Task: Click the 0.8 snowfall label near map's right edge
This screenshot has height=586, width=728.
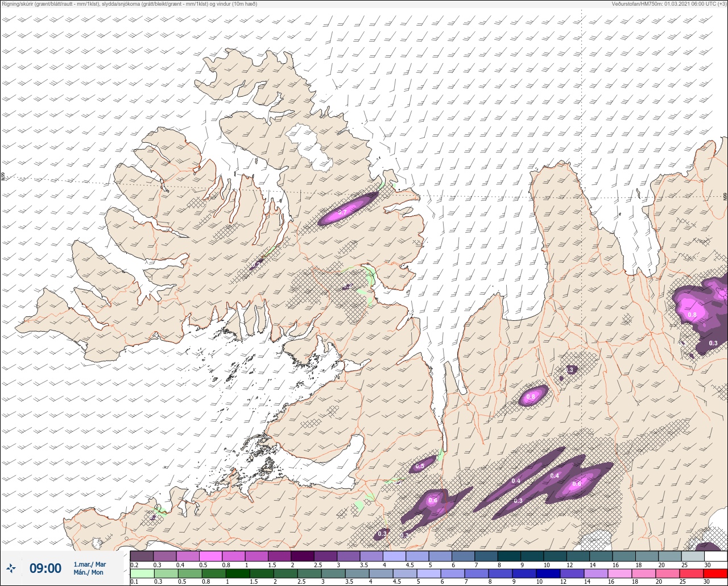Action: pos(692,315)
